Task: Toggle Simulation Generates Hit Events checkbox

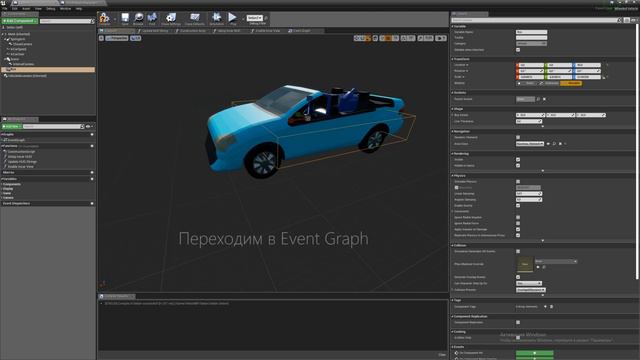Action: point(518,251)
